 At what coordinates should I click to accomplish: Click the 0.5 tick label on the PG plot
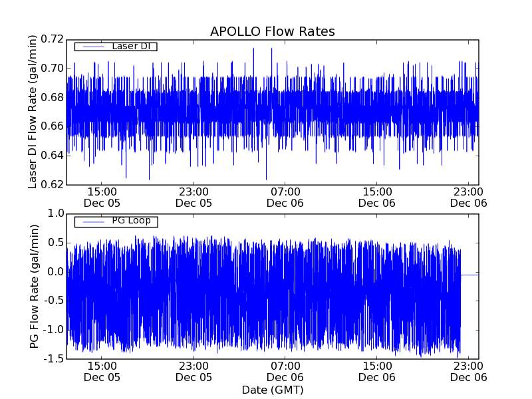56,243
